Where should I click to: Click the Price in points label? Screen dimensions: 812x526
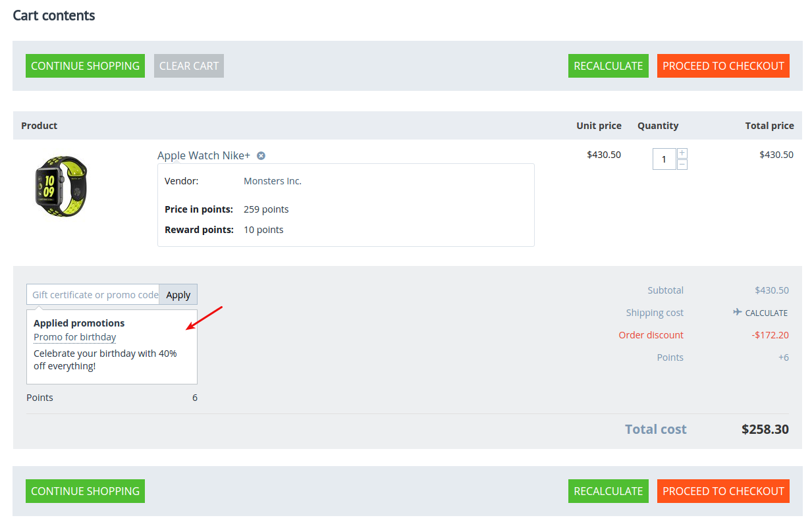[x=199, y=209]
